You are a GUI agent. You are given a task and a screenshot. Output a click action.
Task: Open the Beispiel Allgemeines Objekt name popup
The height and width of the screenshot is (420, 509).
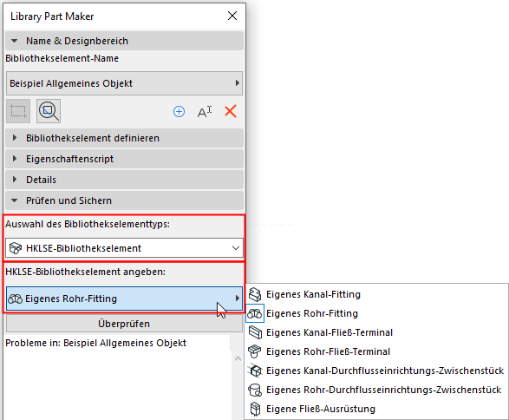pyautogui.click(x=124, y=83)
